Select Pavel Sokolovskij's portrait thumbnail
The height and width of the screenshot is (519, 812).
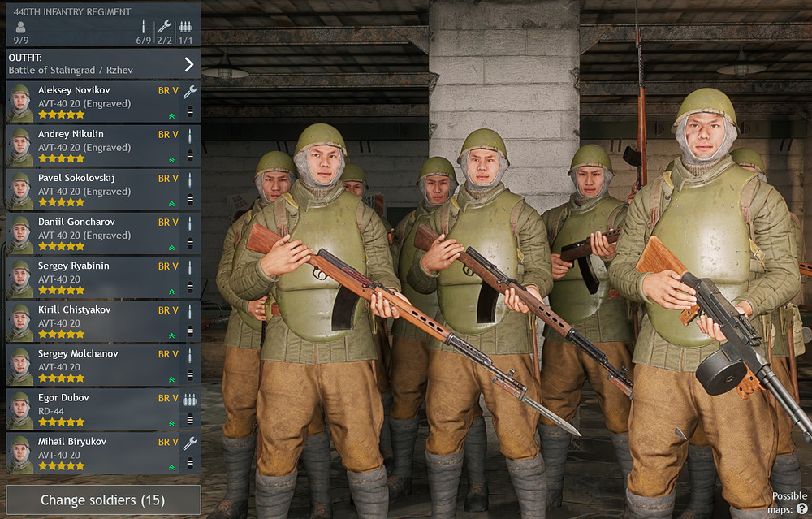pos(20,190)
